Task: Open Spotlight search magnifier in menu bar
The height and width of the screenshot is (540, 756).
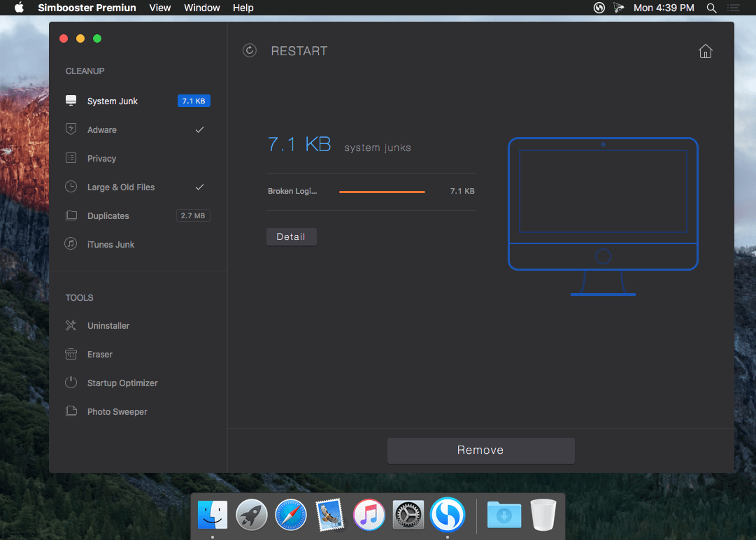Action: (711, 8)
